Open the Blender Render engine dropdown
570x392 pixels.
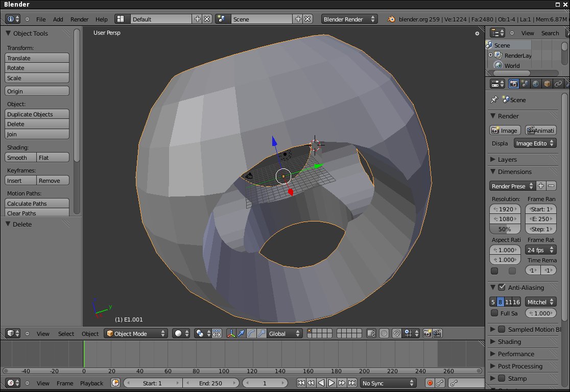tap(349, 19)
